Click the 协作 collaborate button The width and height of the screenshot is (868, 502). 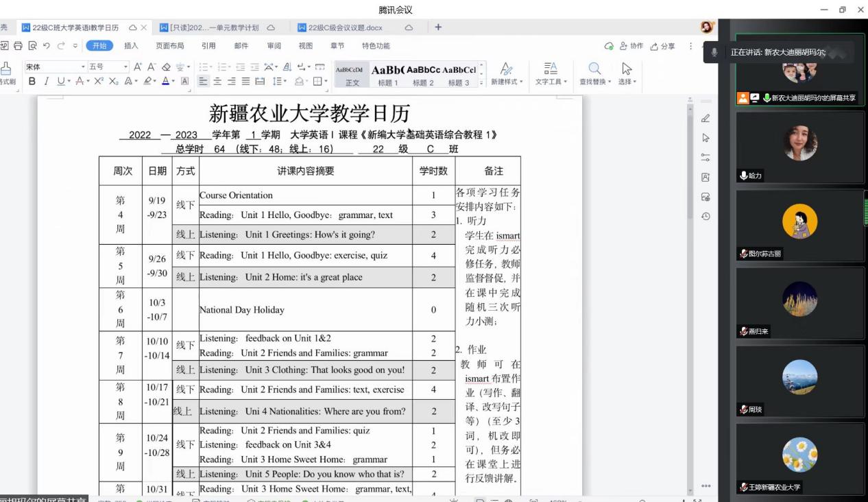(631, 46)
